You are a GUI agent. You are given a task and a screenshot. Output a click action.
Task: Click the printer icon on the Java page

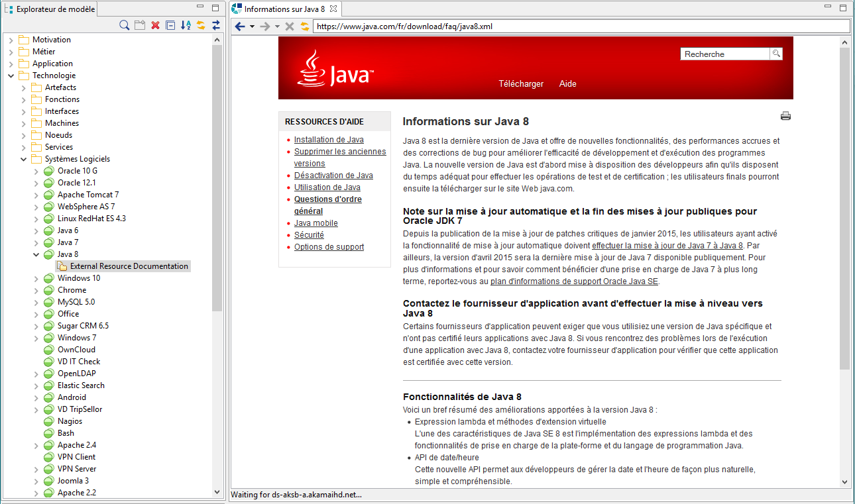pos(786,116)
